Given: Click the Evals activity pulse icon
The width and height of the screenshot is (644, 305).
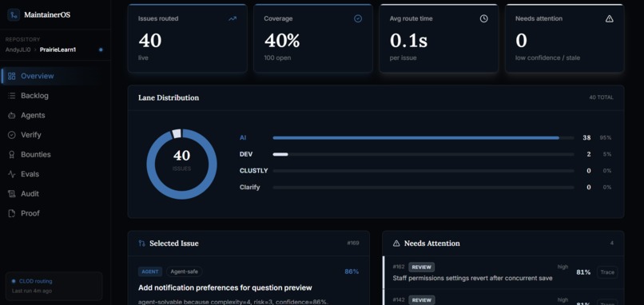Looking at the screenshot, I should click(11, 174).
